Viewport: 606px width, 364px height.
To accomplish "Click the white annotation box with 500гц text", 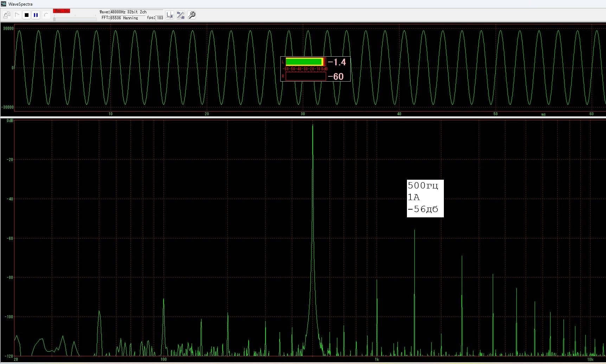I will tap(425, 198).
